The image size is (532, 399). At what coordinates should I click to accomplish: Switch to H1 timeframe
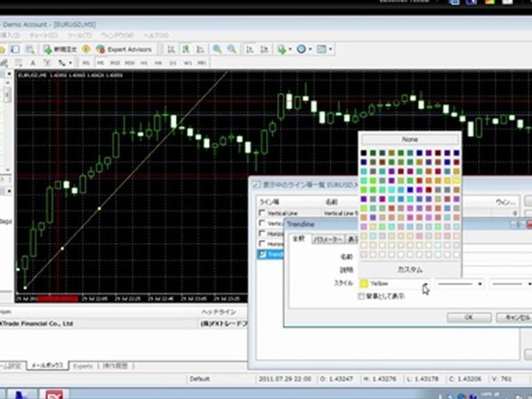pos(144,63)
